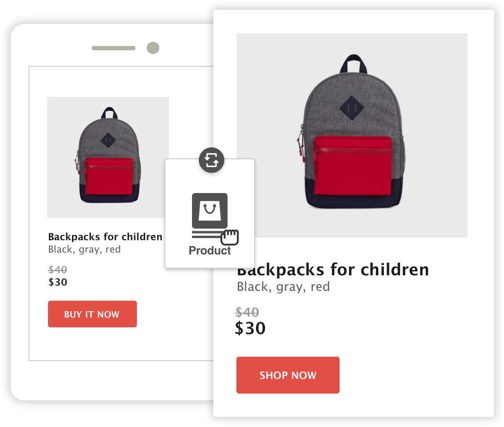The image size is (504, 427).
Task: Click the lines beneath the shopping bag icon
Action: [x=207, y=234]
